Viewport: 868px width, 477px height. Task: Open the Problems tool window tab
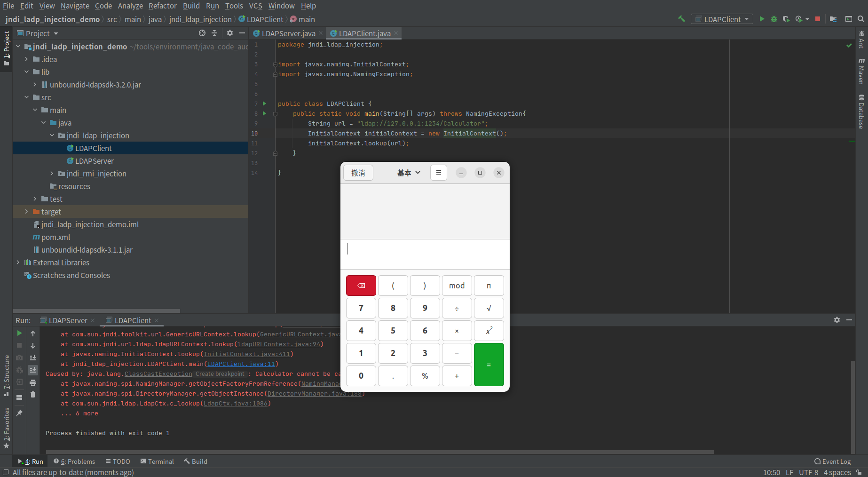click(74, 461)
